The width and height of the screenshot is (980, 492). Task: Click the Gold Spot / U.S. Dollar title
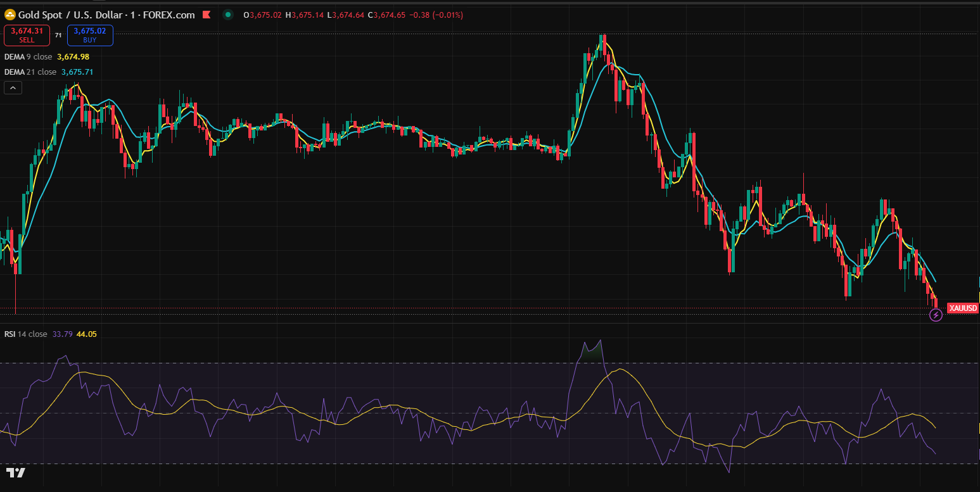click(x=70, y=15)
